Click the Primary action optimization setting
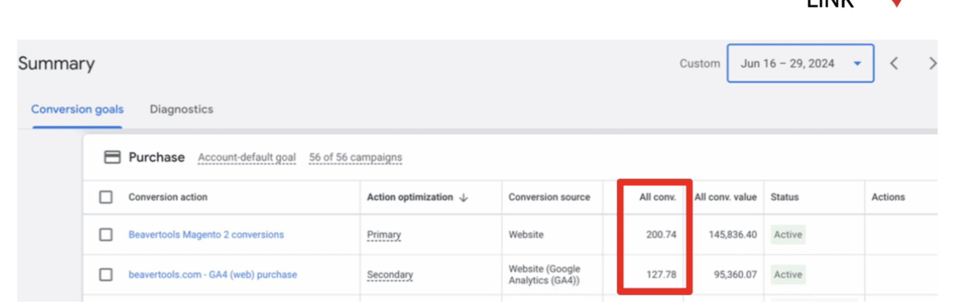Image resolution: width=980 pixels, height=302 pixels. click(x=384, y=235)
